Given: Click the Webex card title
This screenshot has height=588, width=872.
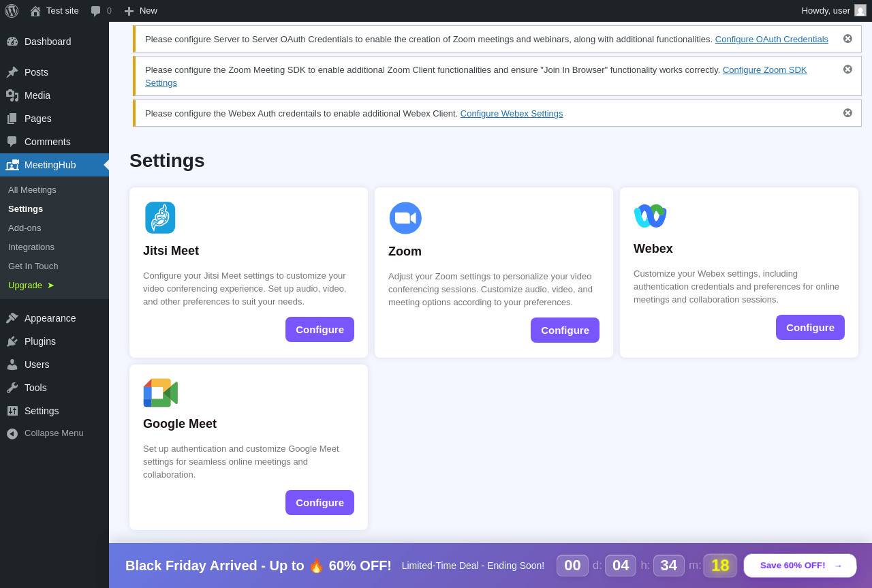Looking at the screenshot, I should tap(653, 249).
